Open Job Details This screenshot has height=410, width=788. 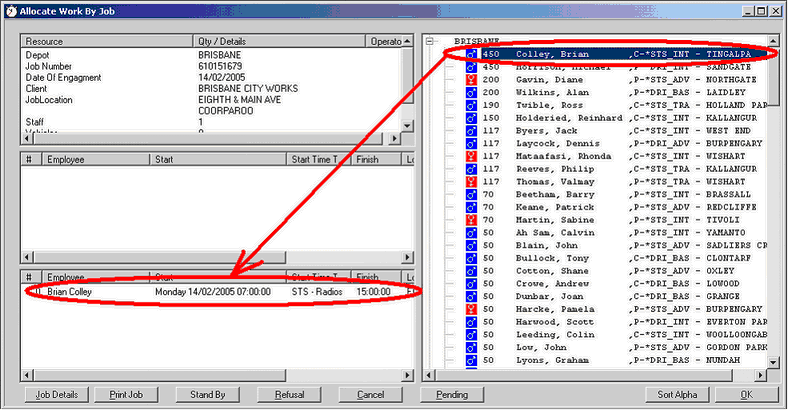click(x=57, y=394)
